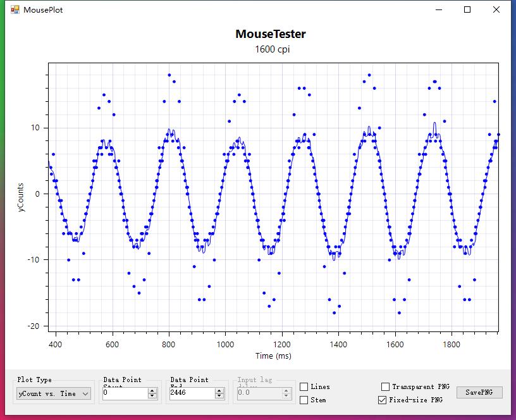Decrease Data Point End with down arrow
The height and width of the screenshot is (420, 516).
tap(219, 396)
